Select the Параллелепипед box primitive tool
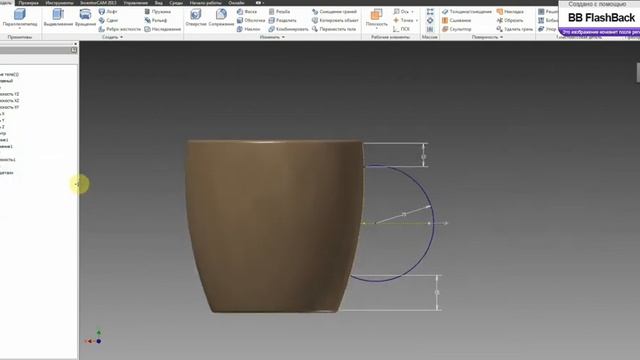The height and width of the screenshot is (360, 640). [20, 18]
